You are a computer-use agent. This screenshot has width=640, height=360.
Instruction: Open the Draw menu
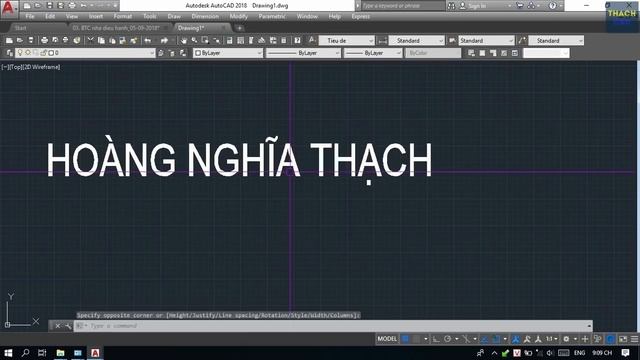pos(174,16)
